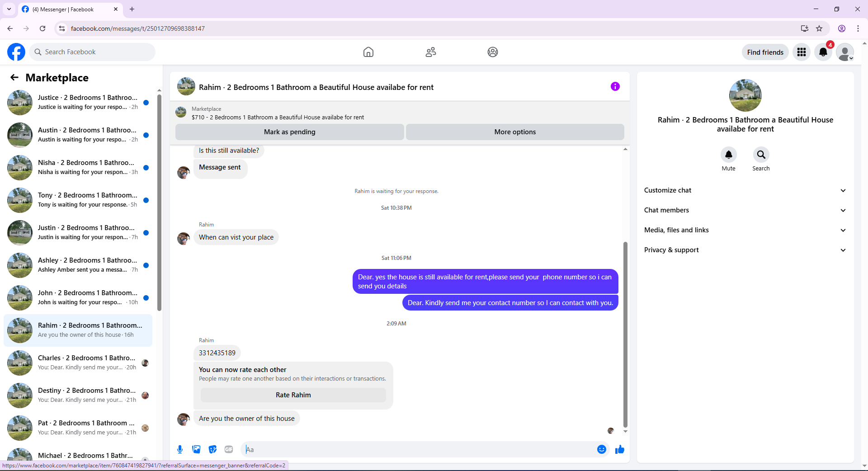Viewport: 868px width, 471px height.
Task: Attach a file with the photo icon
Action: click(196, 449)
